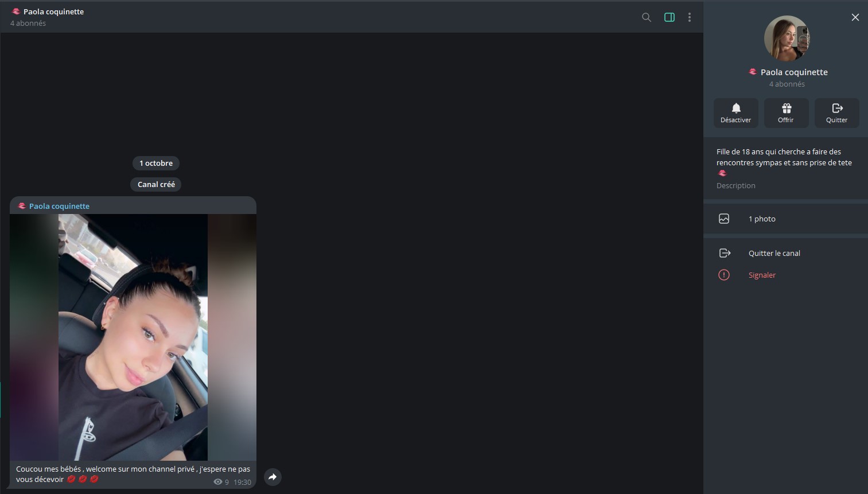Click the photo icon in the media row
The height and width of the screenshot is (494, 868).
724,219
